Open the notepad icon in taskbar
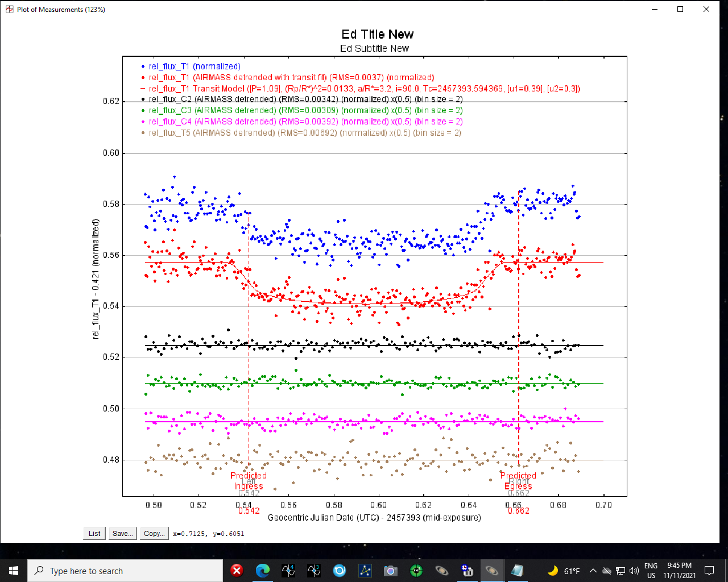 point(517,570)
